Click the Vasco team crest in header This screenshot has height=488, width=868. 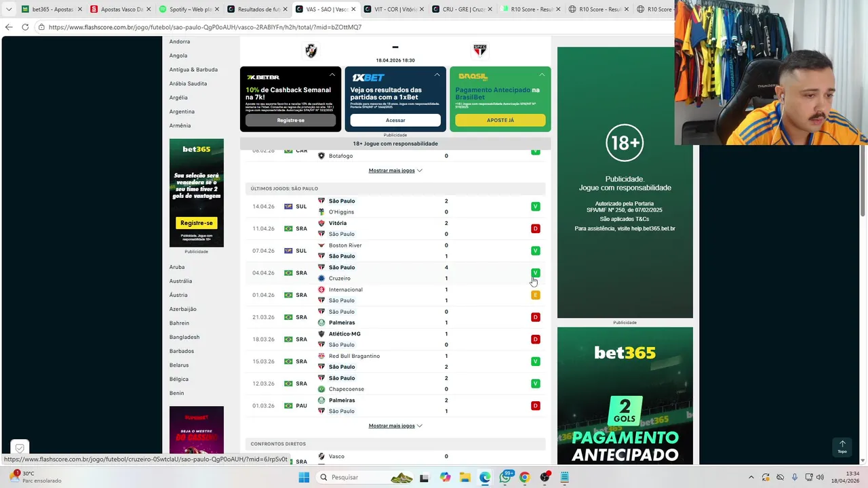[x=311, y=51]
